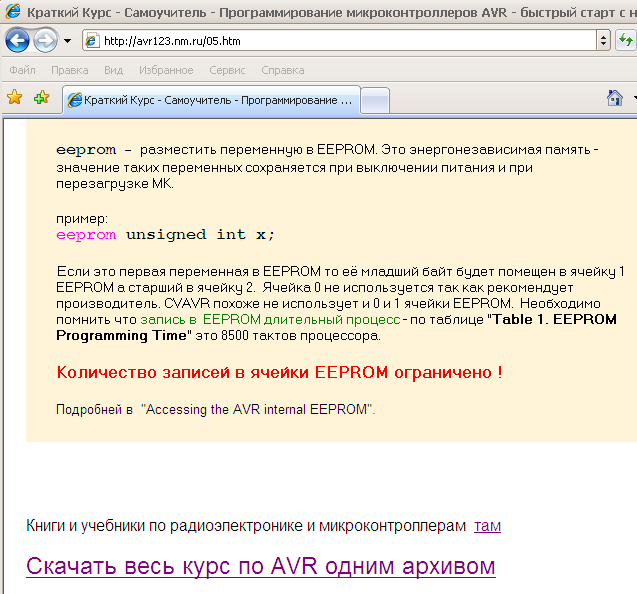This screenshot has height=594, width=637.
Task: Open the Вид menu
Action: click(113, 70)
